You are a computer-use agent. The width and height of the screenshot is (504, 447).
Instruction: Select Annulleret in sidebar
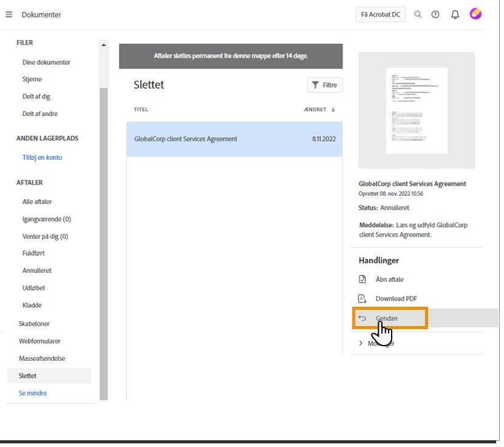point(37,270)
